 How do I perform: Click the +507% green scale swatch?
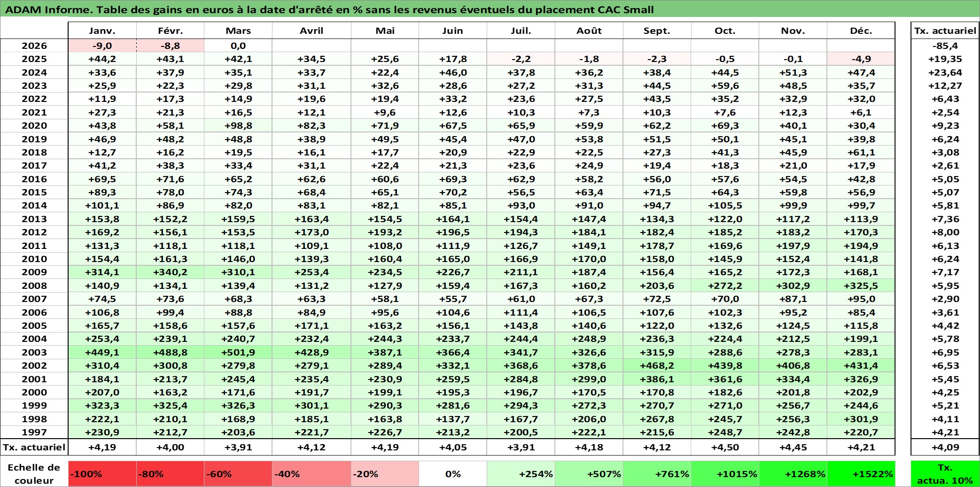[x=589, y=474]
